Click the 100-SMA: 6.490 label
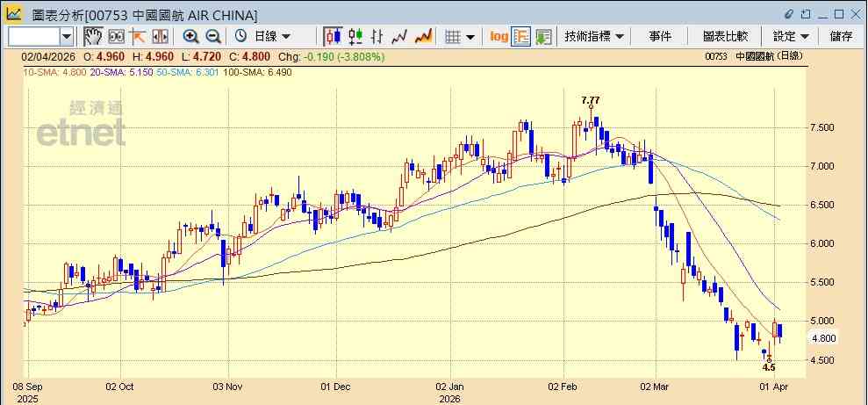The height and width of the screenshot is (405, 868). pos(257,72)
